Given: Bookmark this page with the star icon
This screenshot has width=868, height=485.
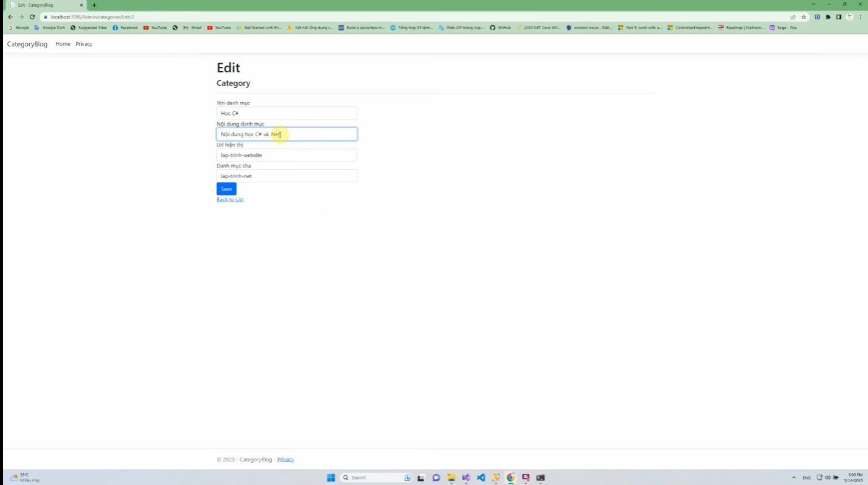Looking at the screenshot, I should (x=804, y=17).
